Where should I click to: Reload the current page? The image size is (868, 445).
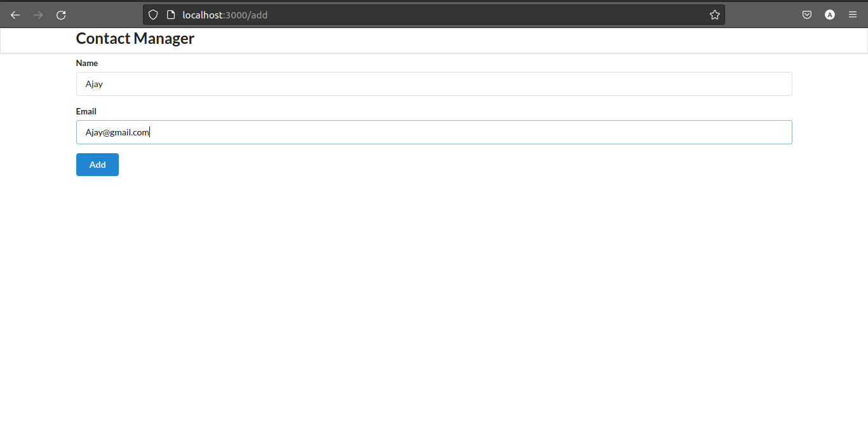click(x=61, y=15)
